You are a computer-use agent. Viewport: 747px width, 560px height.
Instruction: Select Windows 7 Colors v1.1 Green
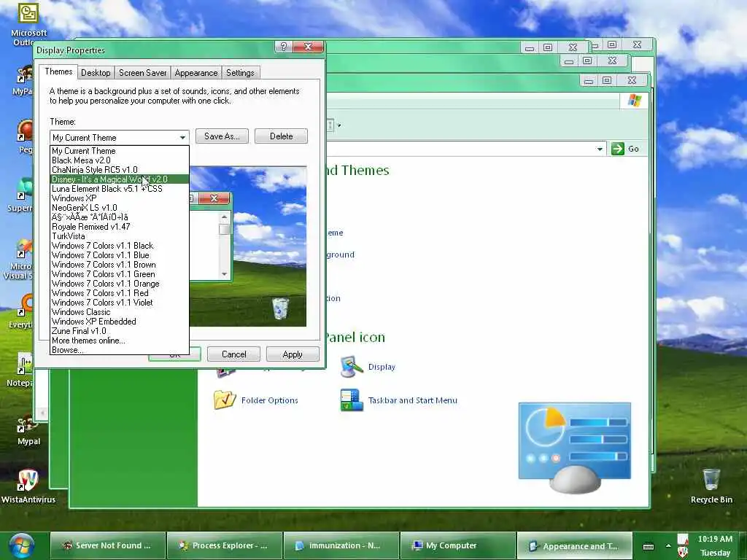pos(119,274)
